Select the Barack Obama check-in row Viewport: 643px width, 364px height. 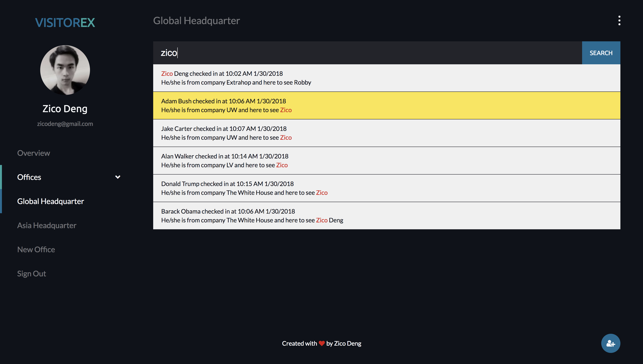pyautogui.click(x=386, y=215)
